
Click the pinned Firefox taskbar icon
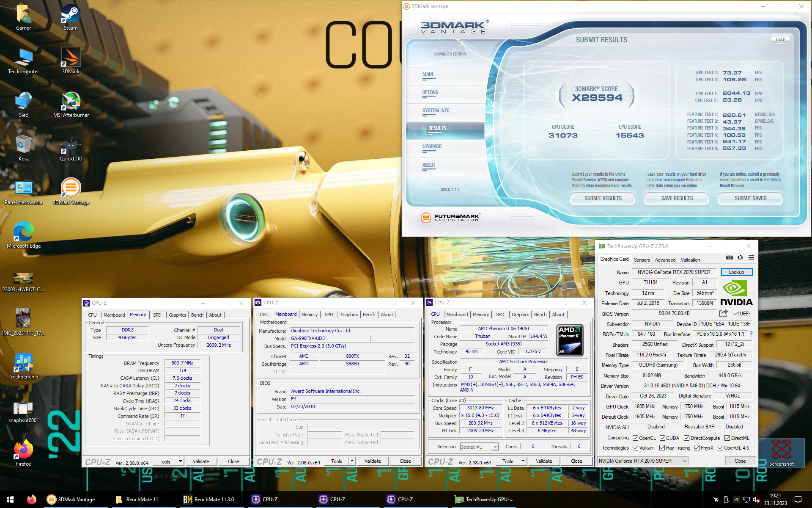point(32,500)
